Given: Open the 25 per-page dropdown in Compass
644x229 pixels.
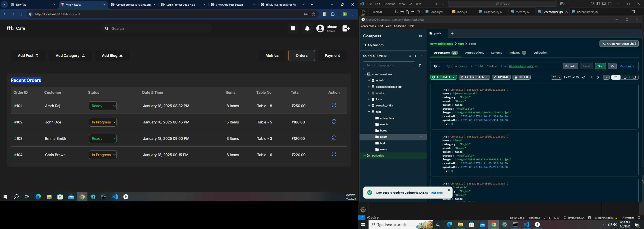Looking at the screenshot, I should coord(557,77).
